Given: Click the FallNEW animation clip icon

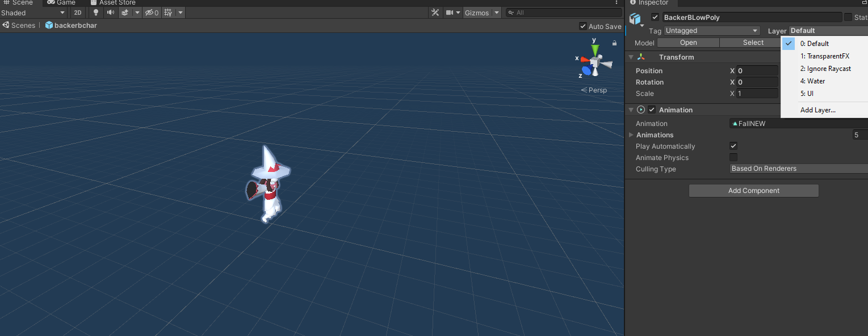Looking at the screenshot, I should [x=735, y=123].
